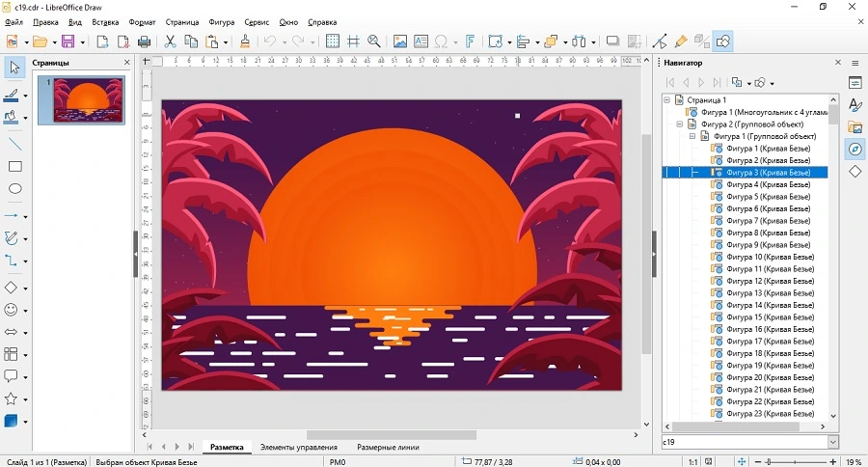Select Фигура 10 (Кривая Безье) in navigator

[770, 257]
